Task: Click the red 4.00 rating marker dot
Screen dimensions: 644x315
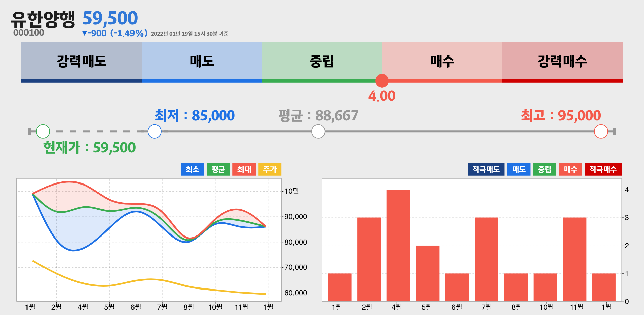Action: (x=382, y=81)
